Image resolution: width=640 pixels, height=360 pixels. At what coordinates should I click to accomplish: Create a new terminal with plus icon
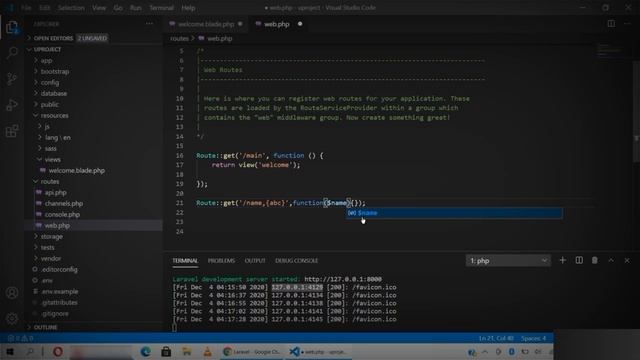[562, 260]
